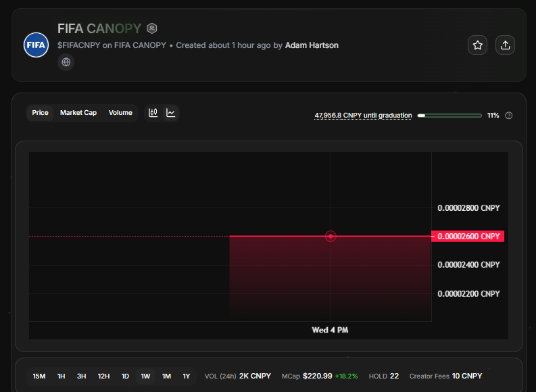This screenshot has height=392, width=536.
Task: Click the FIFA token logo
Action: [x=36, y=45]
